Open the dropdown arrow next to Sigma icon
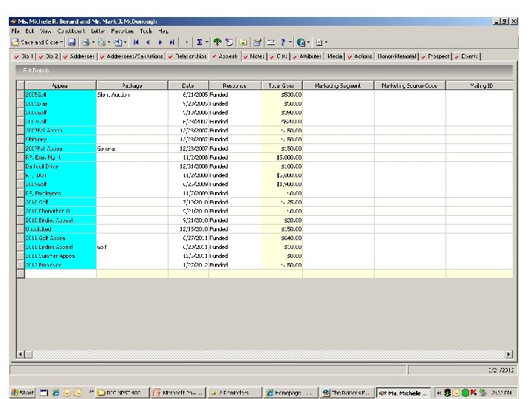 [207, 42]
